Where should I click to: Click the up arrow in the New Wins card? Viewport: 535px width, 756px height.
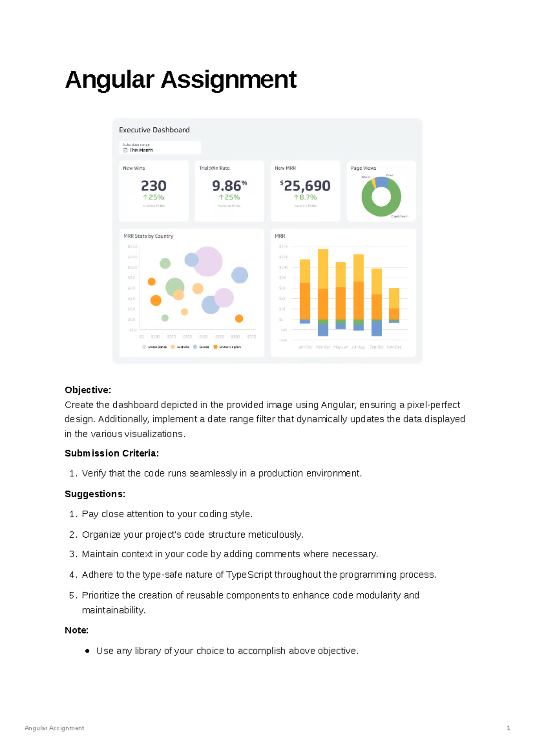(145, 197)
